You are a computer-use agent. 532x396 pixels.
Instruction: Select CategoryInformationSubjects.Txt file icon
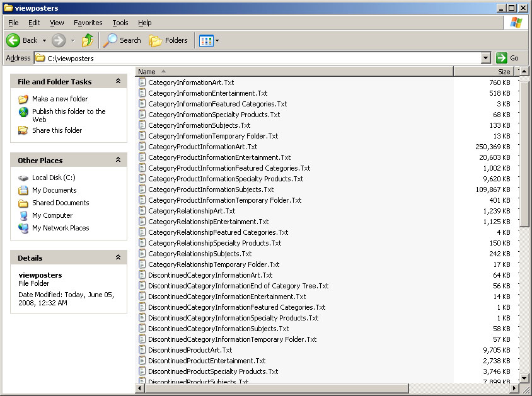142,125
